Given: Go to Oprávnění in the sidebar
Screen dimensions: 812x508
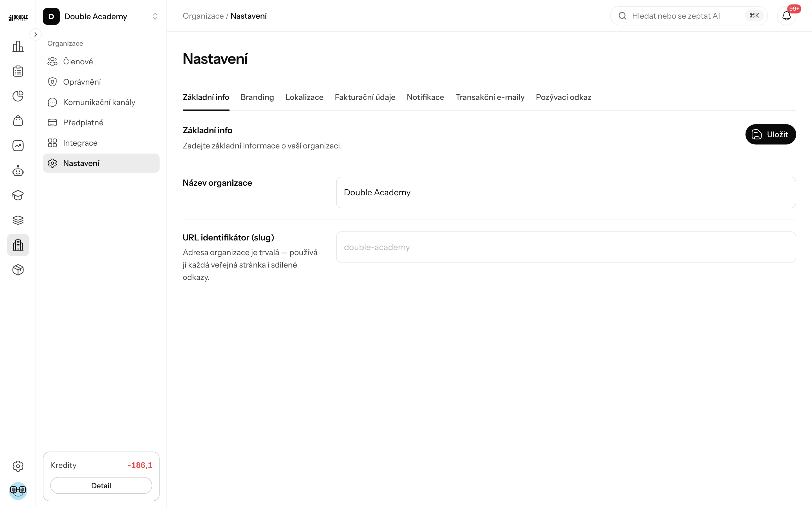Looking at the screenshot, I should click(101, 82).
